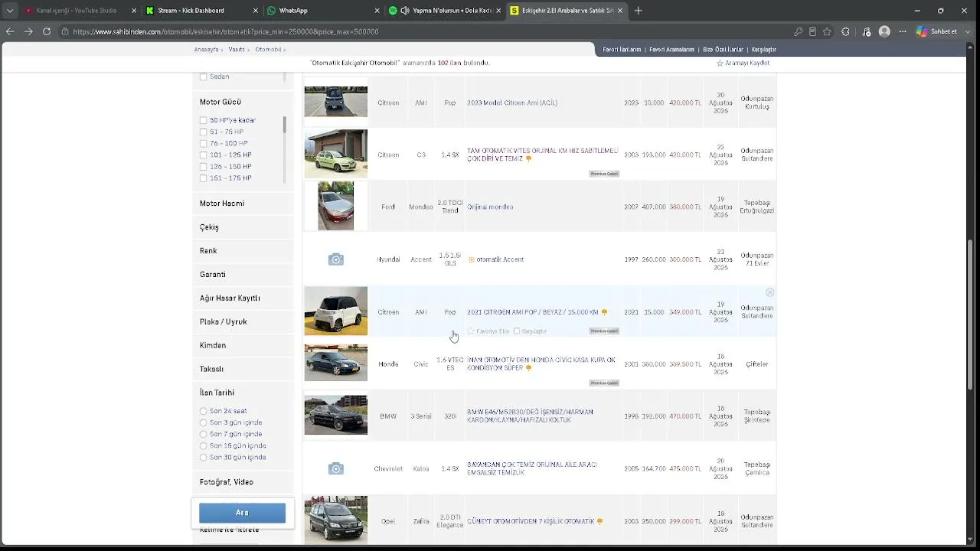The image size is (980, 551).
Task: Expand the Fotoğraf, Video filter section
Action: [243, 482]
